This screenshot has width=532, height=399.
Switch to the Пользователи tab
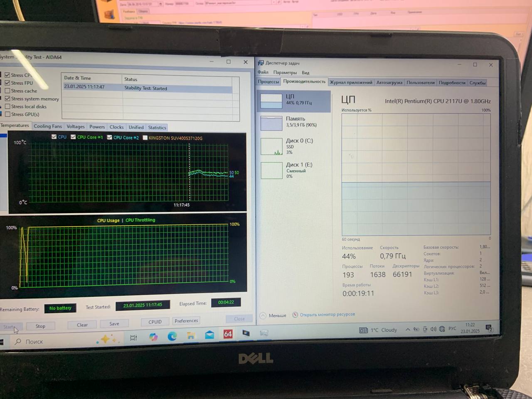coord(421,83)
